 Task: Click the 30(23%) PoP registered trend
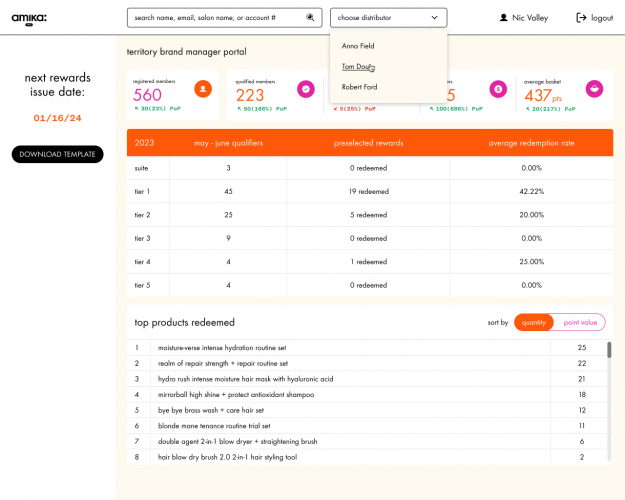tap(157, 108)
